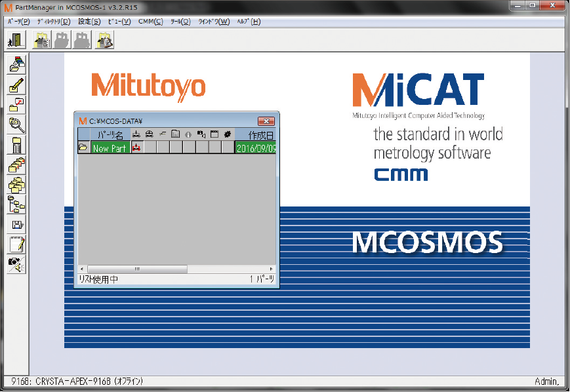Click the red CMM icon in New Part row

tap(136, 147)
